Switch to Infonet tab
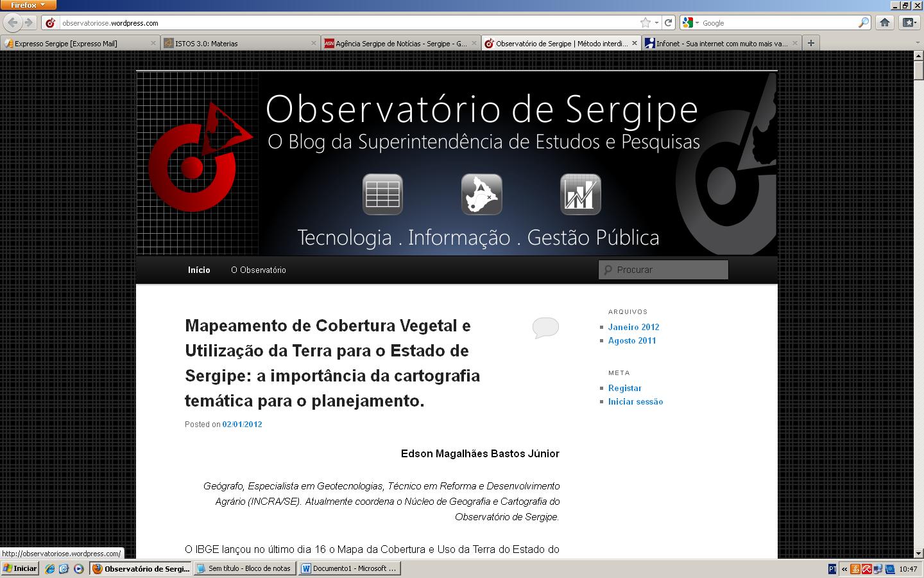 (x=721, y=43)
